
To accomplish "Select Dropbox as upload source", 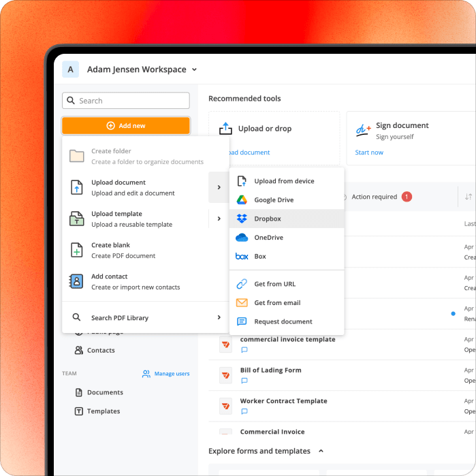I will click(x=287, y=219).
